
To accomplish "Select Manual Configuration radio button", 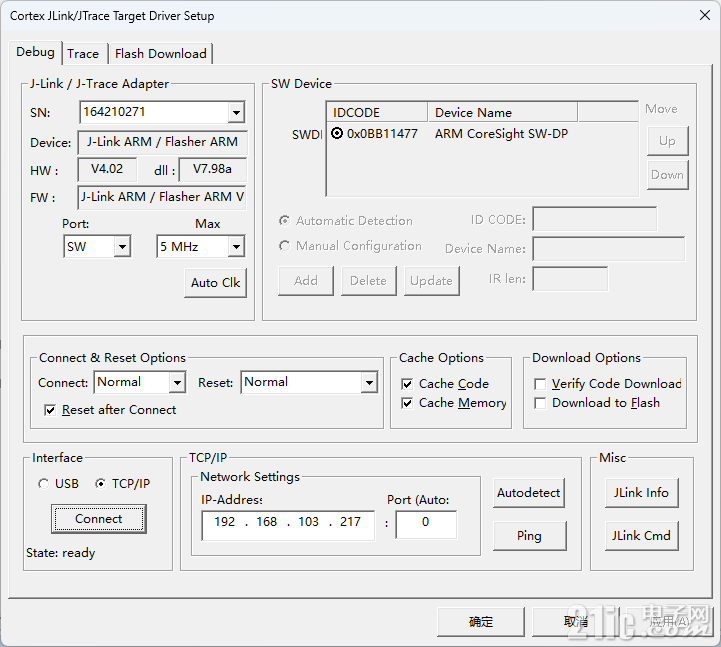I will click(285, 246).
